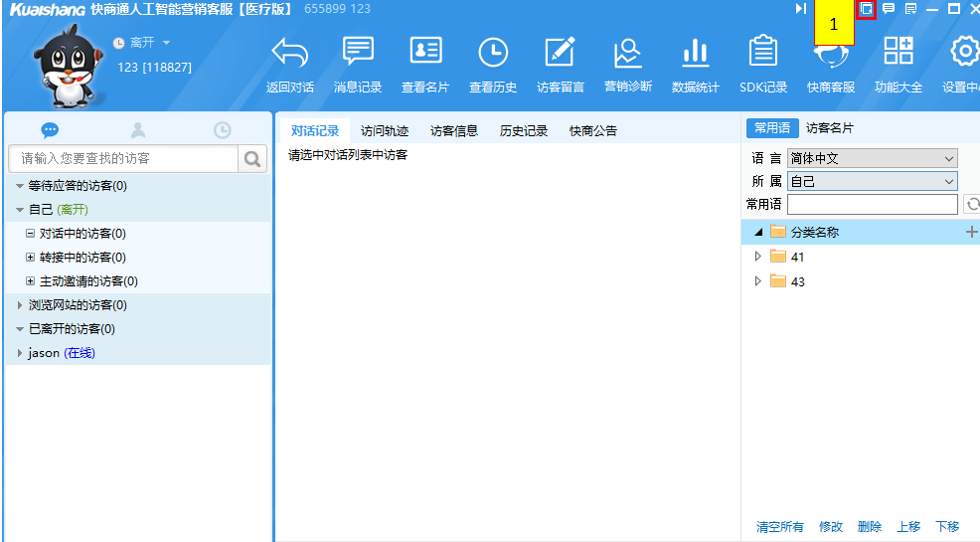Click the 返回对话 back arrow icon
Image resolution: width=980 pixels, height=542 pixels.
click(289, 54)
